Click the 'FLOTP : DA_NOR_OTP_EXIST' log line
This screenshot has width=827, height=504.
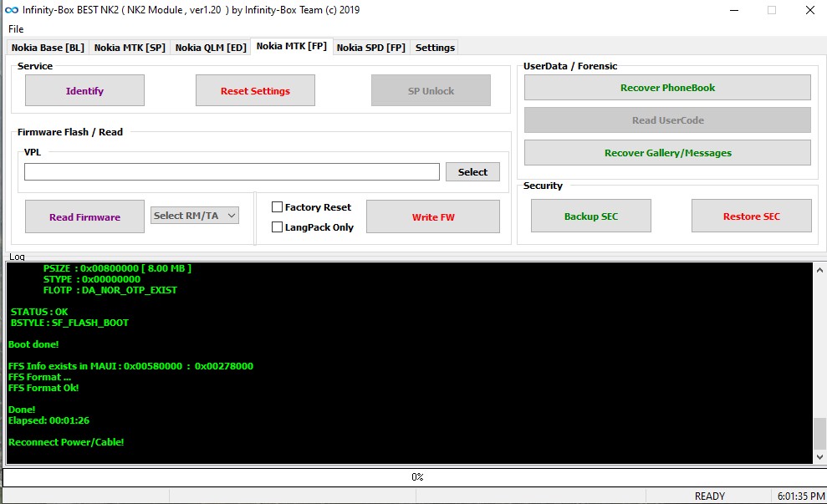coord(110,290)
